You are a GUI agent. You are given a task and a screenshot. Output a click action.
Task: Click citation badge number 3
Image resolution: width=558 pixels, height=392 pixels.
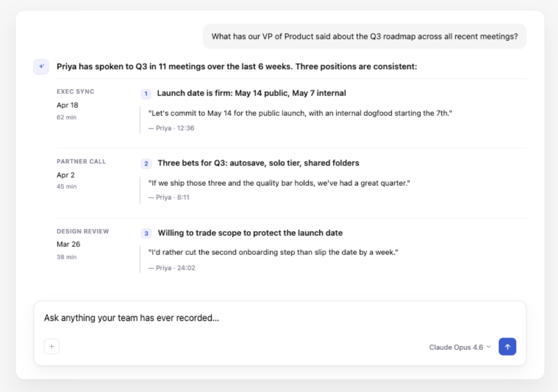[147, 233]
